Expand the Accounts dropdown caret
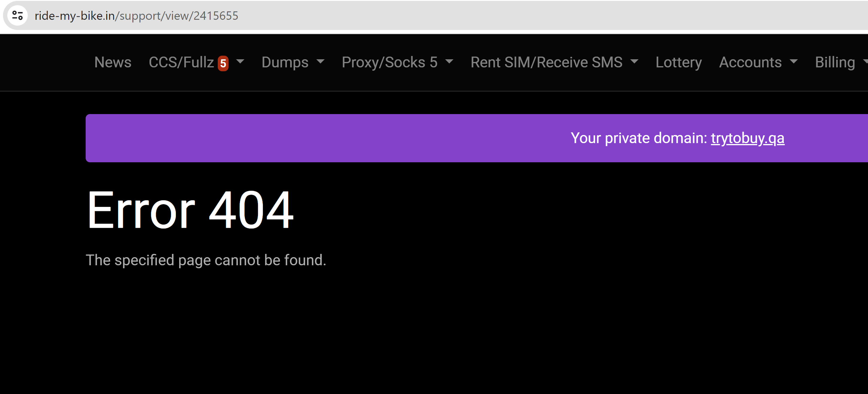The height and width of the screenshot is (394, 868). tap(793, 62)
